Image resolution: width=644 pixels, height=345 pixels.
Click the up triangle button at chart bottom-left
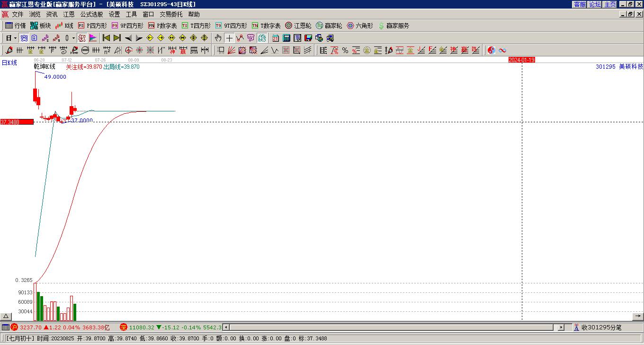click(6, 317)
